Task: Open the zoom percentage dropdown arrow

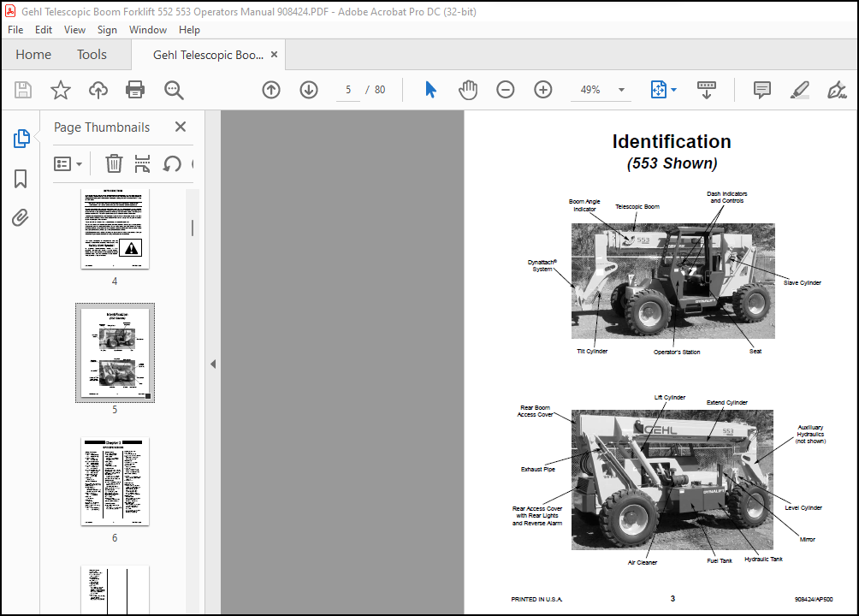Action: [621, 89]
